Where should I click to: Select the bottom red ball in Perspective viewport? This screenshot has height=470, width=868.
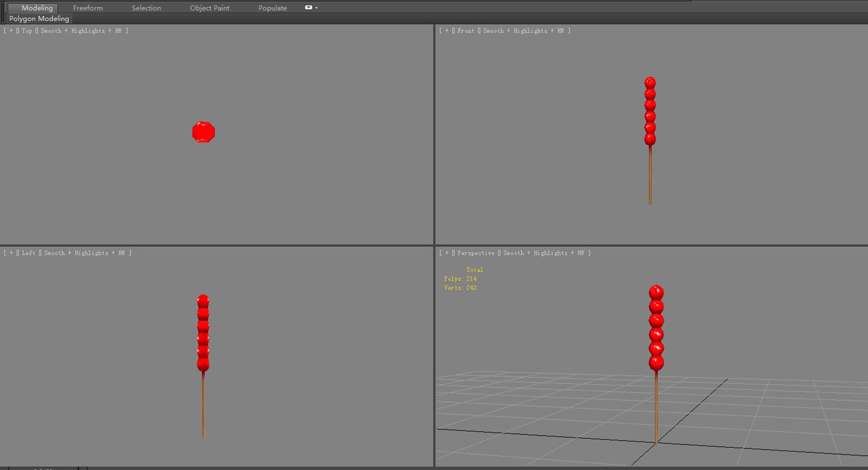pos(656,362)
